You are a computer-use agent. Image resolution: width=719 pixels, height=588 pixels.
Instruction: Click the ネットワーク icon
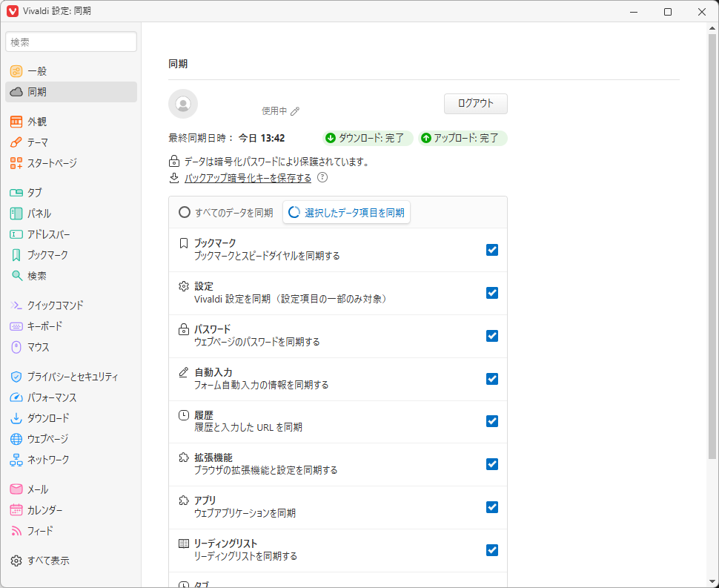click(16, 460)
